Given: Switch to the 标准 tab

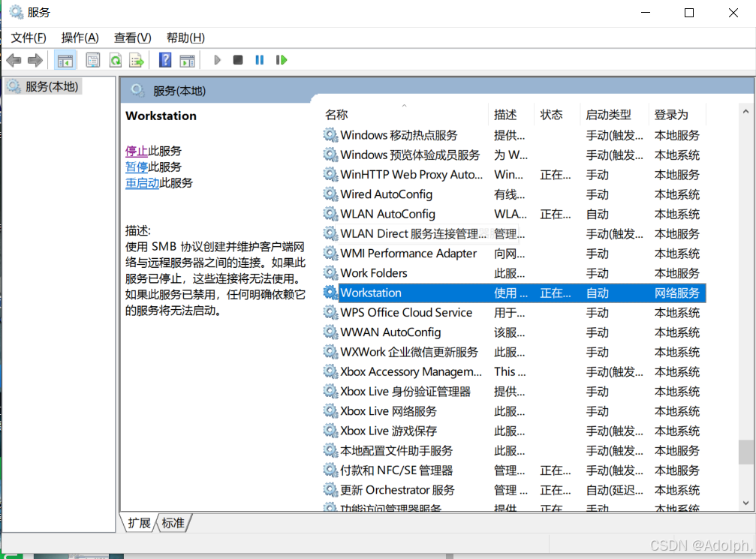Looking at the screenshot, I should [x=173, y=523].
